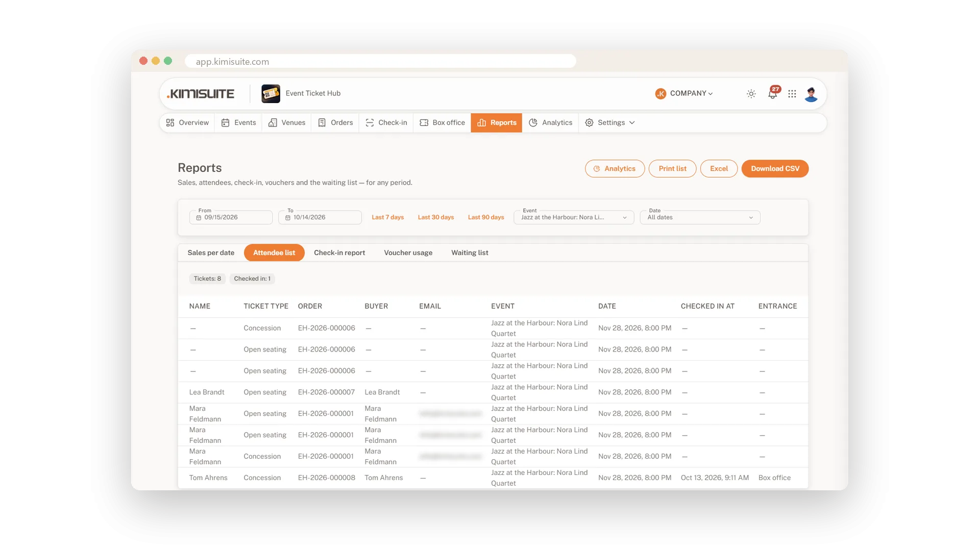
Task: Click the 'Tickets: 8' chip
Action: (207, 279)
